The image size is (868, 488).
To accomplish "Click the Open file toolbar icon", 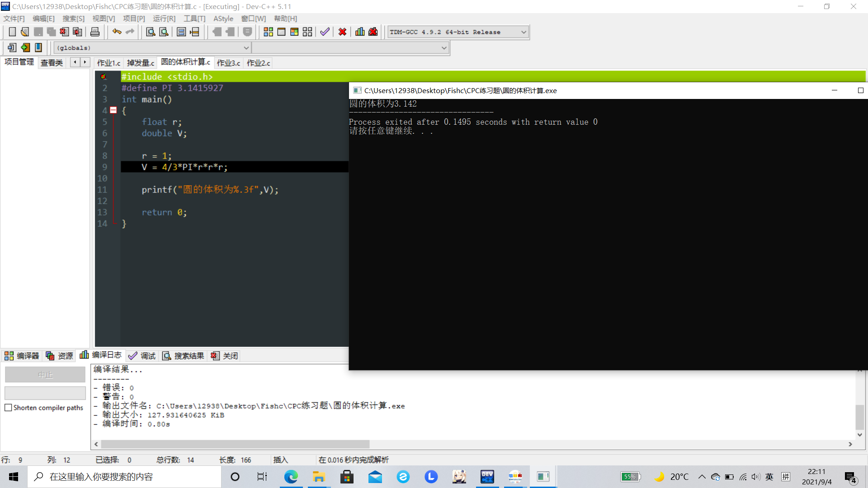I will click(25, 32).
